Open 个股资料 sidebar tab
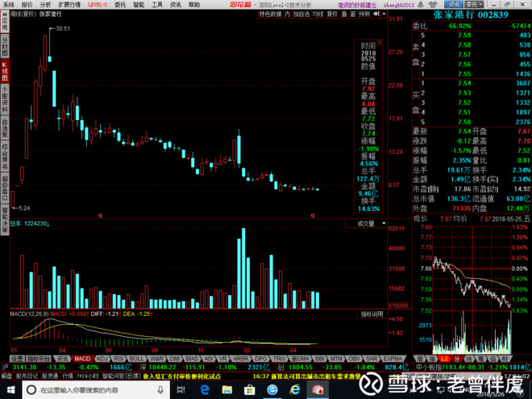This screenshot has height=399, width=532. [5, 99]
